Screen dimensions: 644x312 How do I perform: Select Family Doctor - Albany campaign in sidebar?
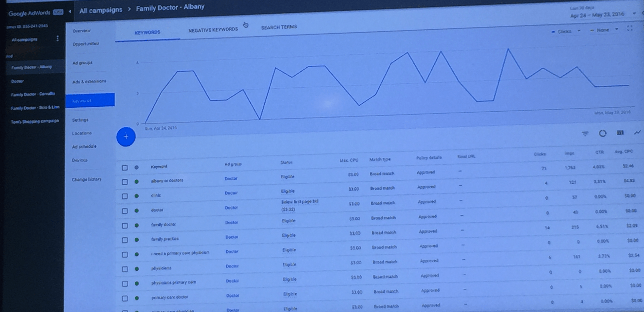32,67
